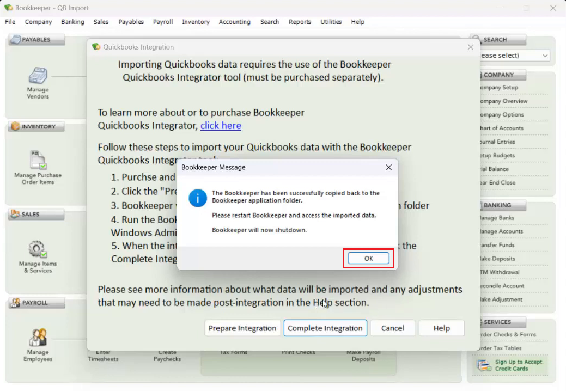The image size is (566, 392).
Task: Click the Manage Employees text label
Action: coord(38,356)
